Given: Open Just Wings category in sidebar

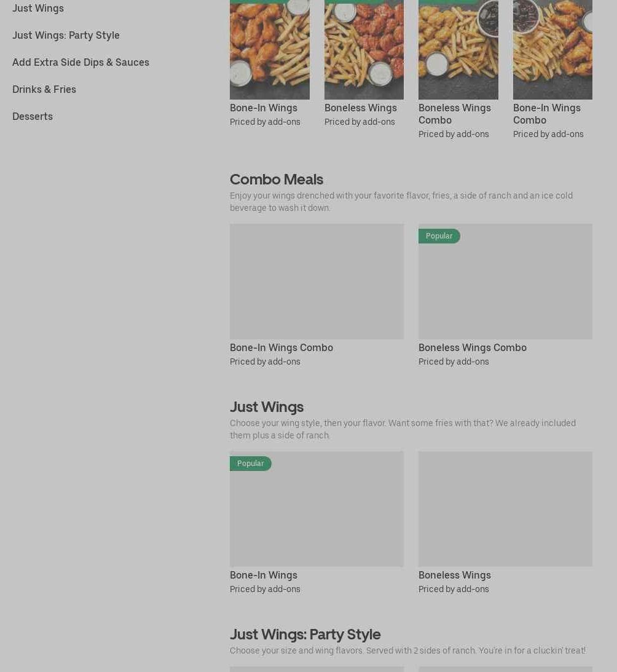Looking at the screenshot, I should coord(37,8).
